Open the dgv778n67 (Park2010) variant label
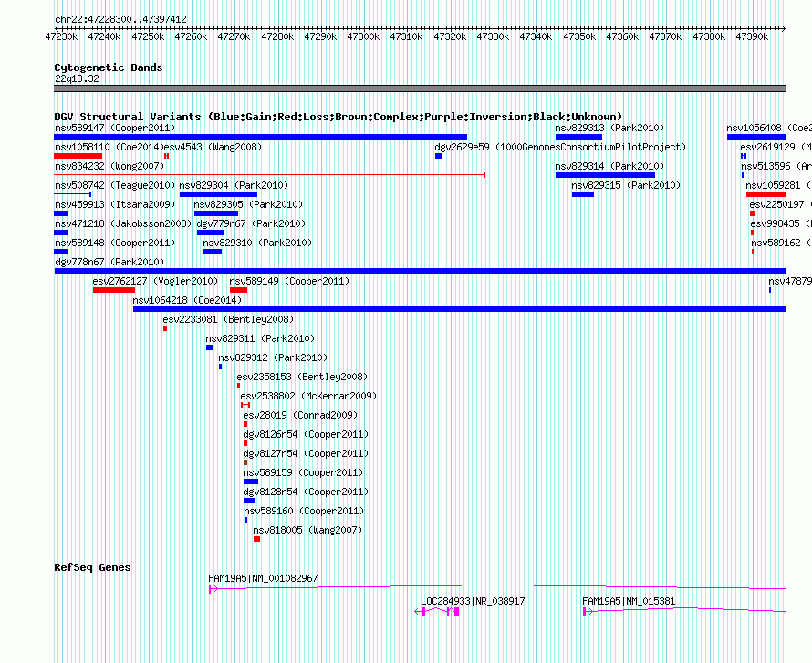 109,262
